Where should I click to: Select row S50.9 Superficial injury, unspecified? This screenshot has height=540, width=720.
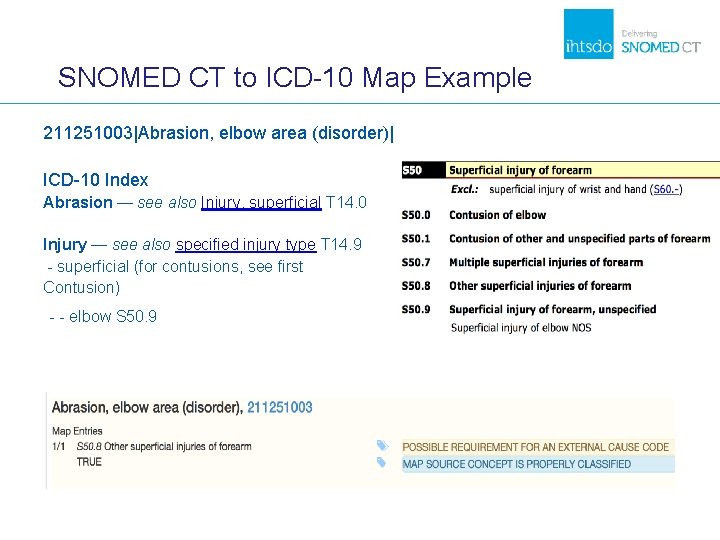pos(529,309)
